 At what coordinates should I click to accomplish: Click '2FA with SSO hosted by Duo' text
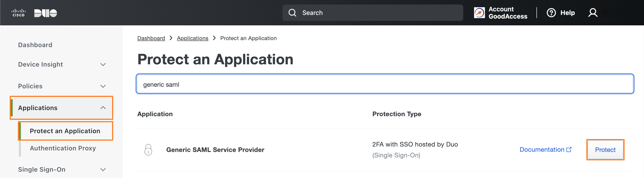click(x=415, y=144)
